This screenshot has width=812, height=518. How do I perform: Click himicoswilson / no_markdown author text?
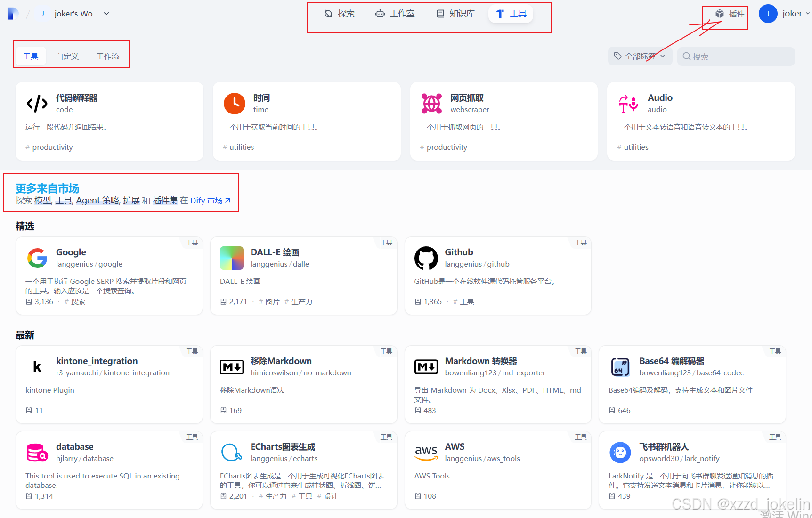tap(300, 372)
